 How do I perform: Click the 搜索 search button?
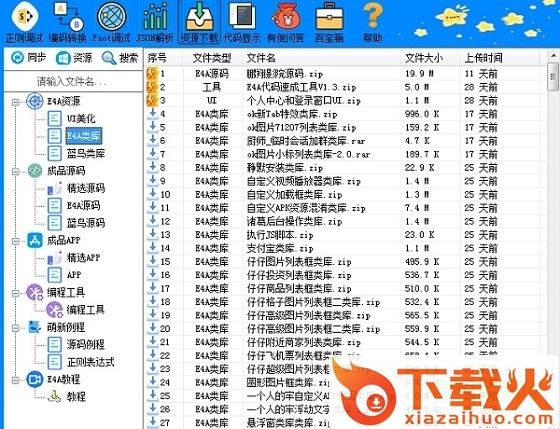click(x=120, y=58)
